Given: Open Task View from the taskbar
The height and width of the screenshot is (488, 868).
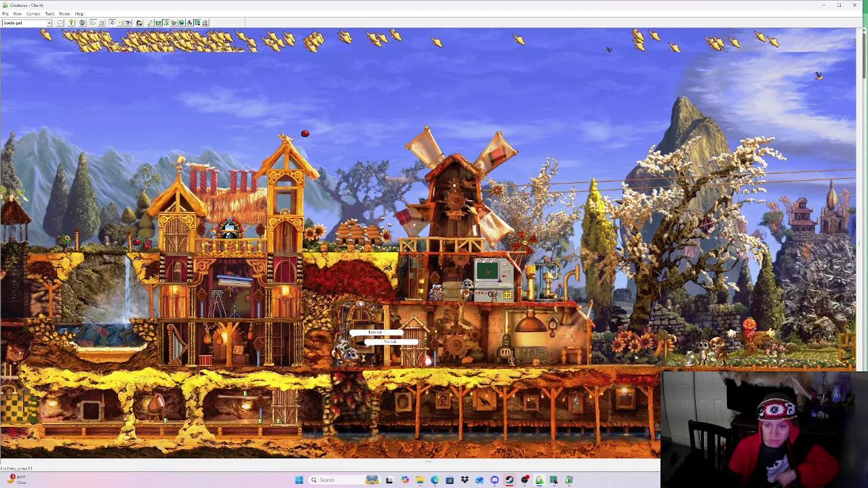Looking at the screenshot, I should click(389, 480).
